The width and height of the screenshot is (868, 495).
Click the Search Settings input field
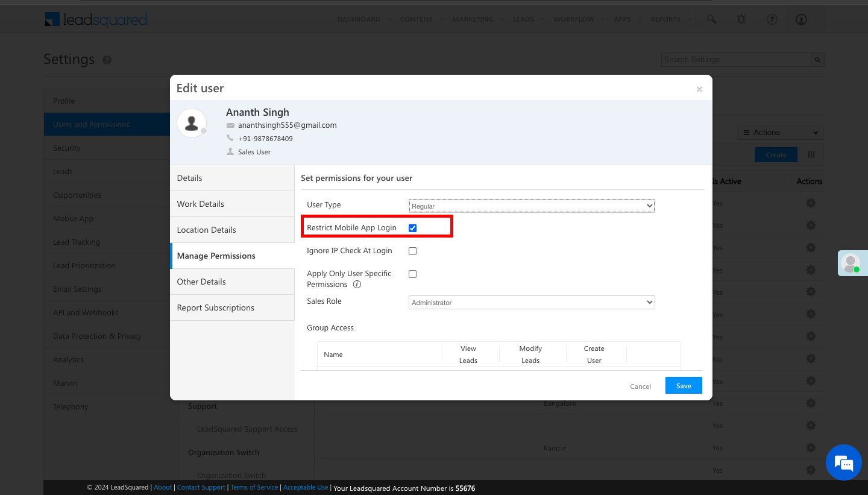click(737, 60)
